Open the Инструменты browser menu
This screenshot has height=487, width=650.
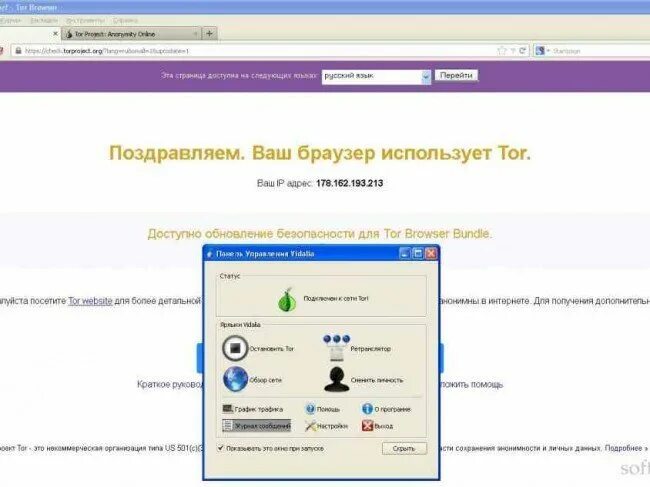tap(85, 20)
